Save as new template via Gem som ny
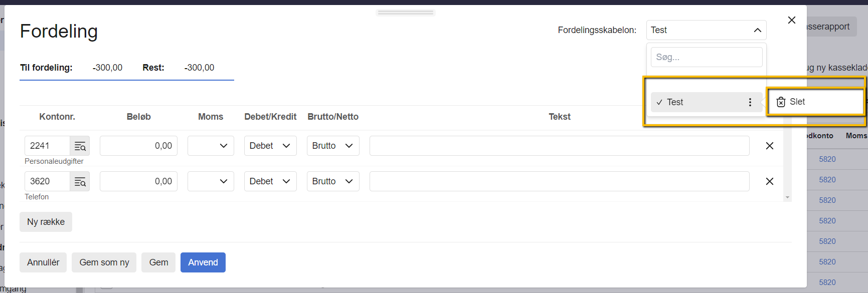This screenshot has height=293, width=868. coord(104,262)
